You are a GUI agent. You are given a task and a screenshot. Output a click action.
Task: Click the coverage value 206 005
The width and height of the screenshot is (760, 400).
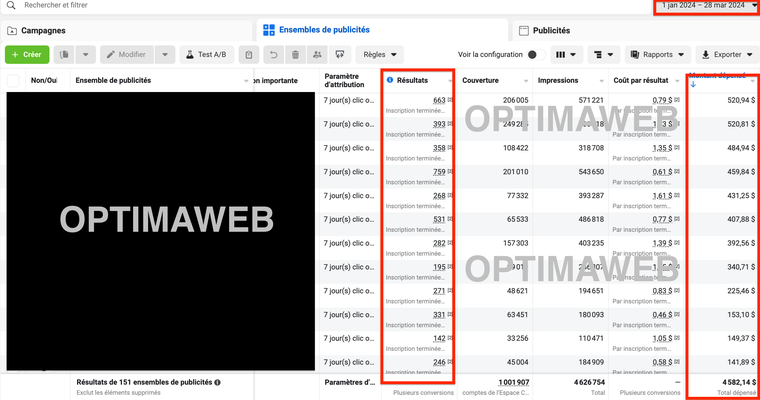515,100
